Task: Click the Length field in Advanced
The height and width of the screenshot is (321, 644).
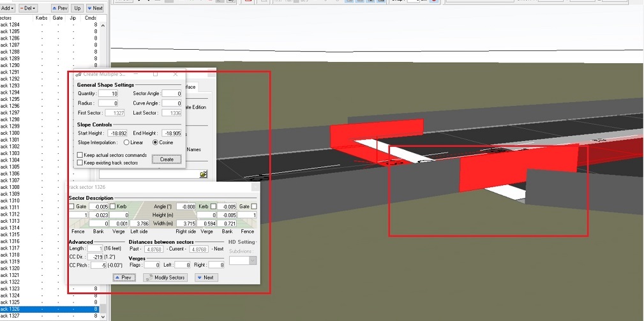Action: (x=95, y=248)
